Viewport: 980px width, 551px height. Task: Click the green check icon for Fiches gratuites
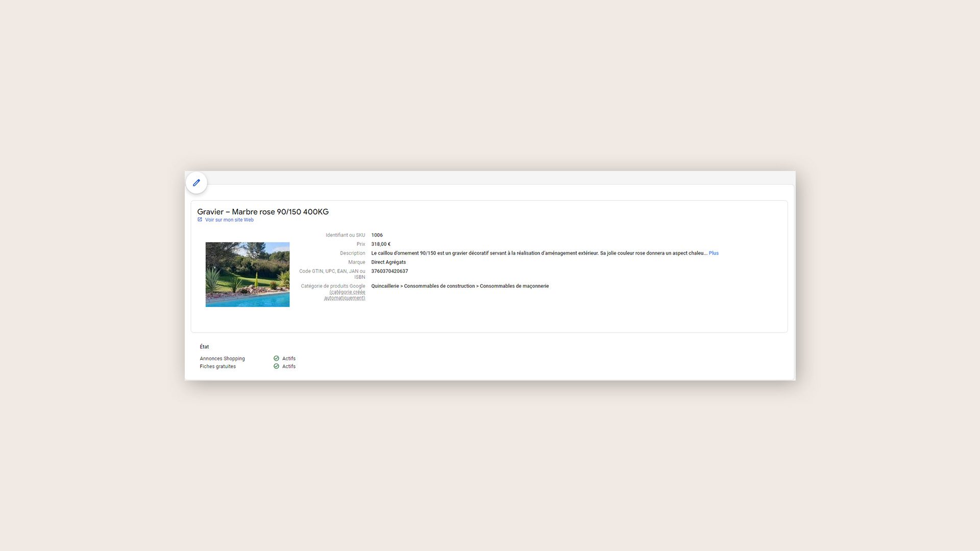tap(276, 366)
